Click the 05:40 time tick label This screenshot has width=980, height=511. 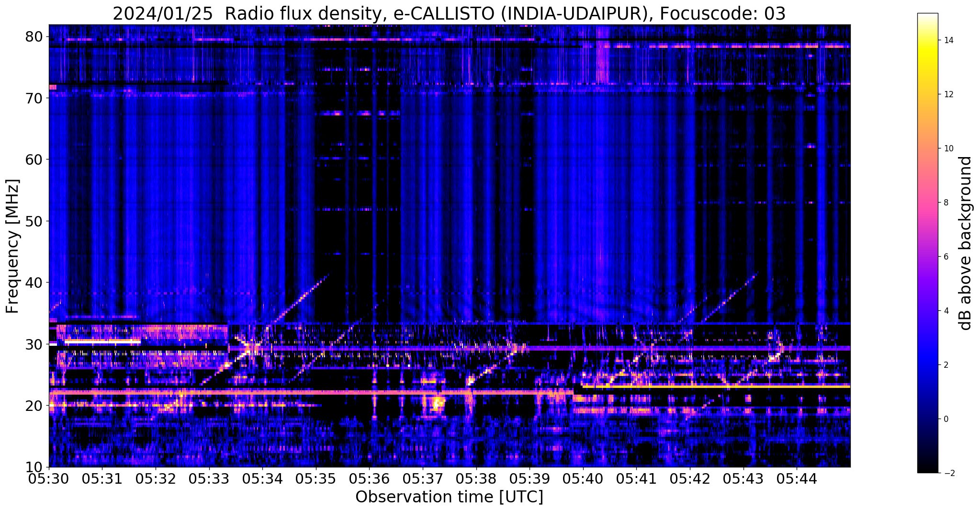click(x=583, y=479)
